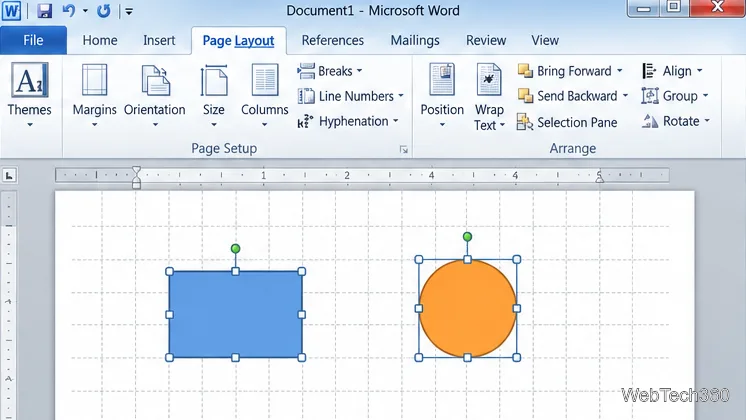The height and width of the screenshot is (420, 746).
Task: Click the page Size icon
Action: pyautogui.click(x=214, y=80)
